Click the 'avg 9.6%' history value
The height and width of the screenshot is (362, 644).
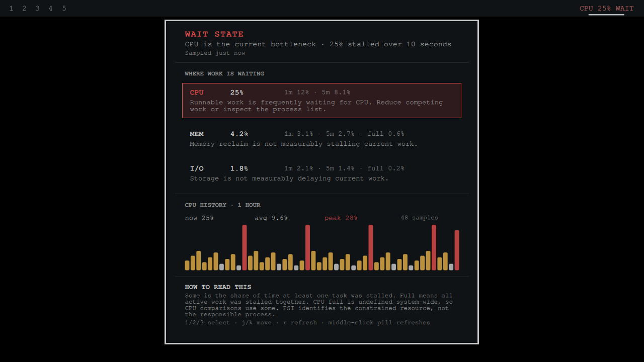click(271, 218)
